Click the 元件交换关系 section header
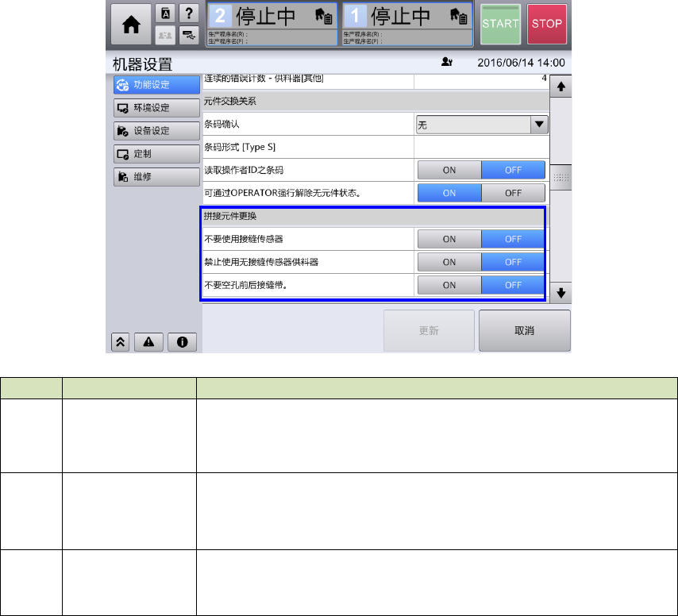678x616 pixels. tap(376, 101)
